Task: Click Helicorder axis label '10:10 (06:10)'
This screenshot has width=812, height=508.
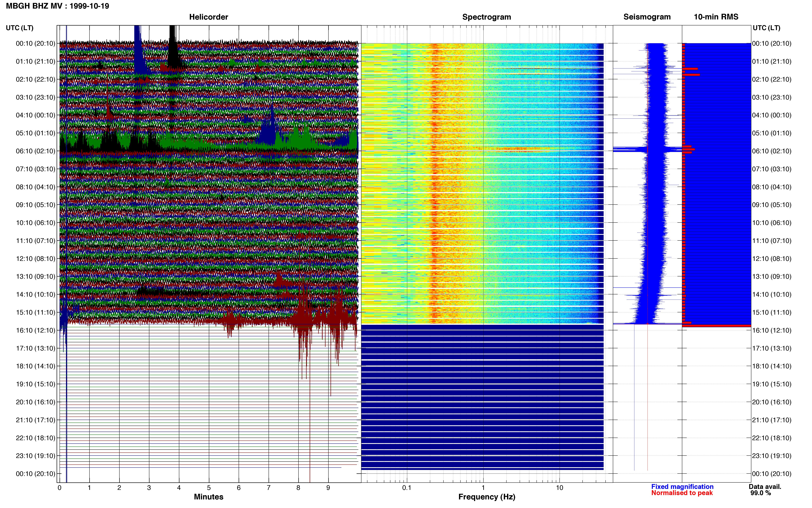Action: click(x=36, y=223)
